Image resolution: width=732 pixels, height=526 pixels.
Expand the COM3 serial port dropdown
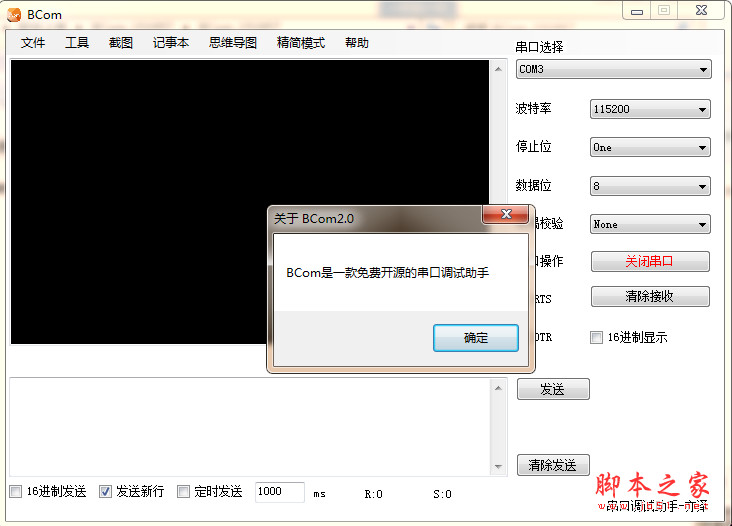[613, 70]
